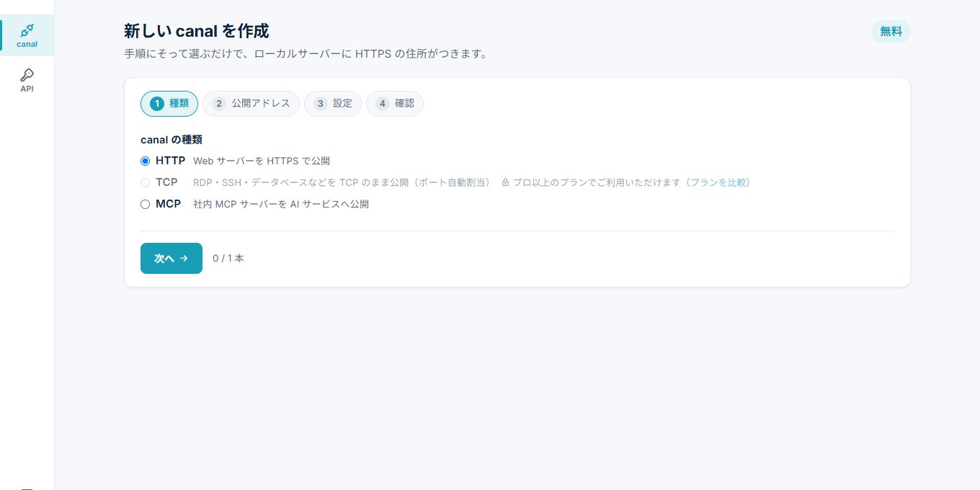This screenshot has width=980, height=490.
Task: Select the HTTP radio button
Action: [145, 161]
